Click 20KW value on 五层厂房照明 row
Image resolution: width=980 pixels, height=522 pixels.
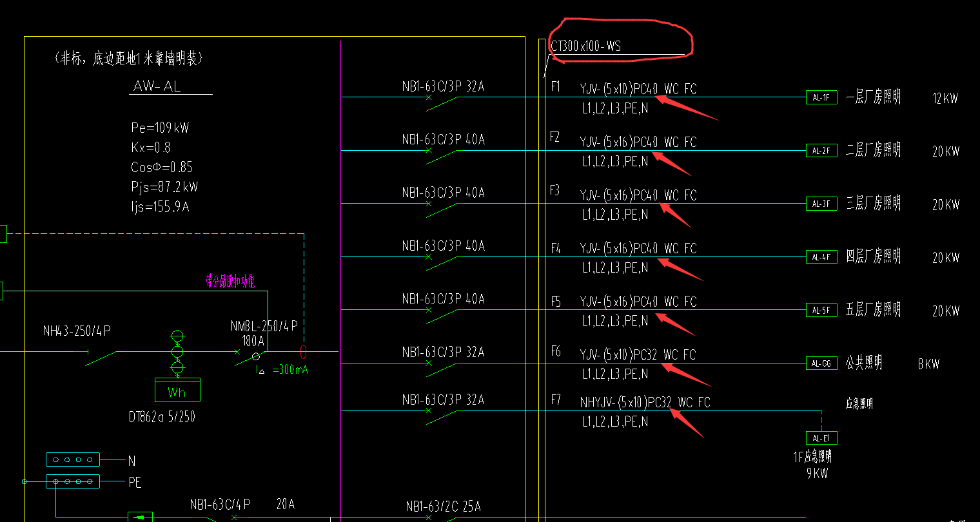946,311
